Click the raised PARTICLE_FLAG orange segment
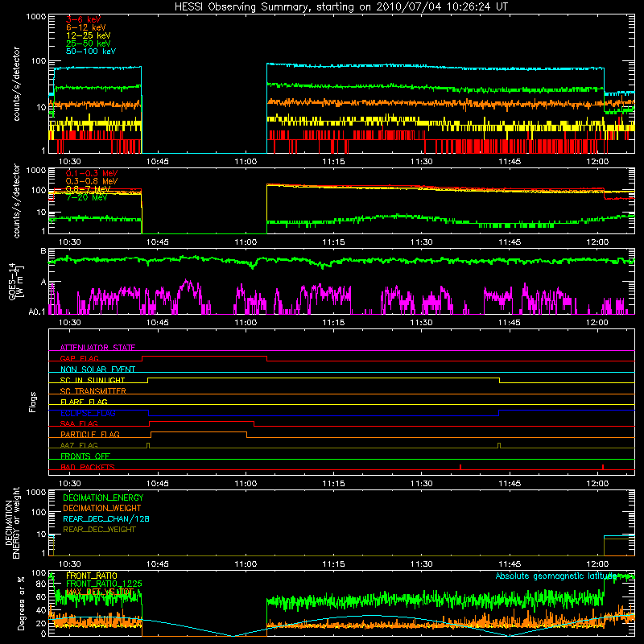The height and width of the screenshot is (644, 644). point(199,432)
